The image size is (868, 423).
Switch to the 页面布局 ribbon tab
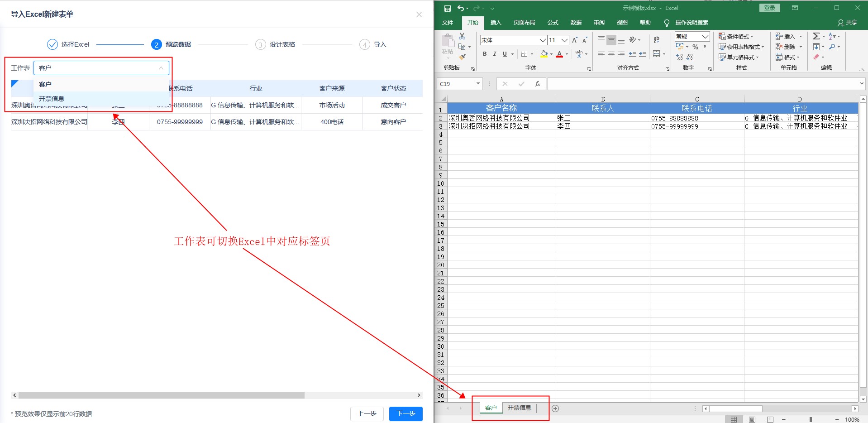pos(524,23)
